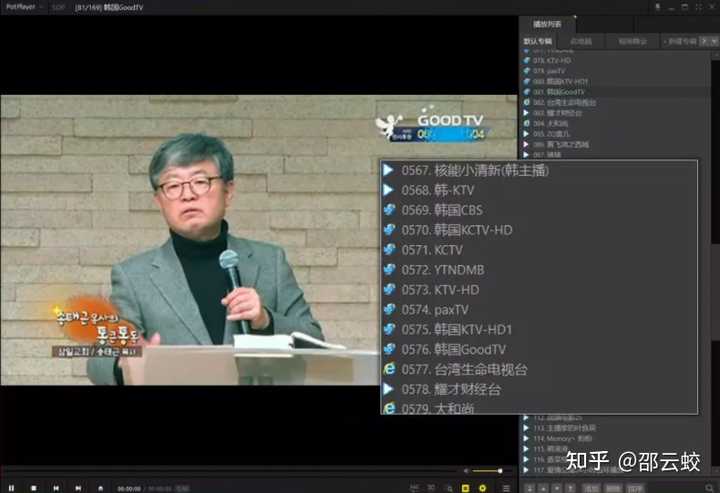Select playlist item 114. Memory
Viewport: 720px width, 493px height.
(x=615, y=439)
